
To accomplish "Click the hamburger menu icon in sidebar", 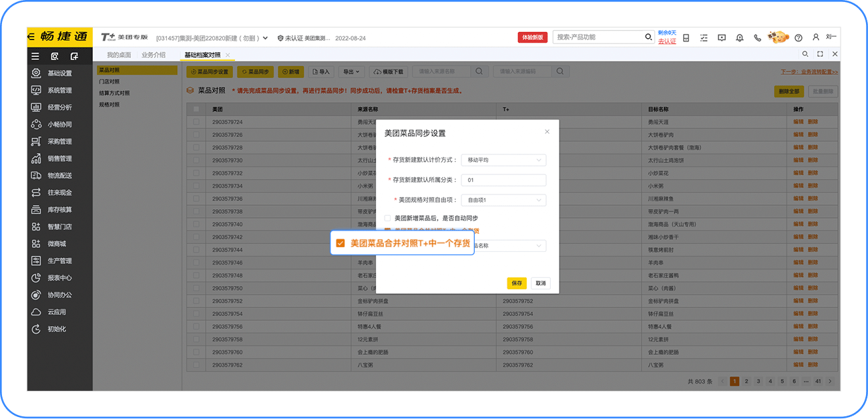I will tap(36, 56).
